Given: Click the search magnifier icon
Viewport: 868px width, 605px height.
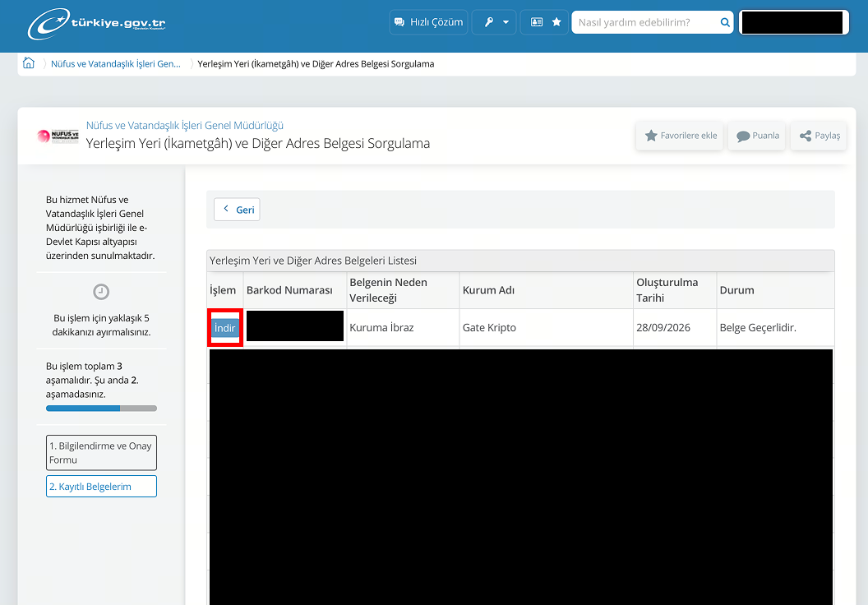Looking at the screenshot, I should [x=725, y=22].
